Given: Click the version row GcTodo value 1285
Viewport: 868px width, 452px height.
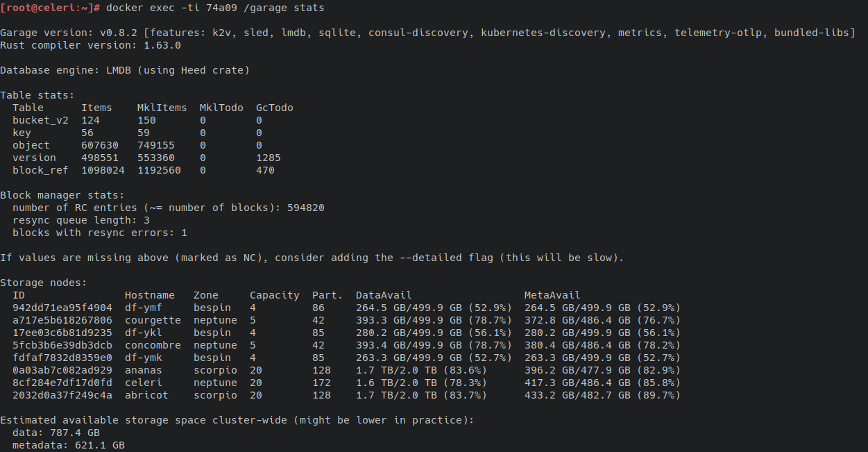Looking at the screenshot, I should pyautogui.click(x=269, y=158).
